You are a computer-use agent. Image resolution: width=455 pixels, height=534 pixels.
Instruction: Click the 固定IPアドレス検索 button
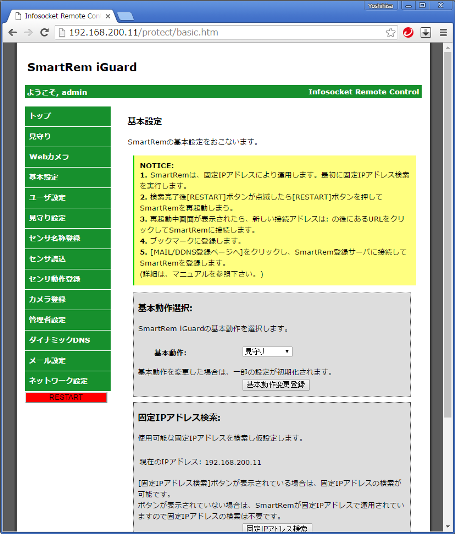[277, 528]
